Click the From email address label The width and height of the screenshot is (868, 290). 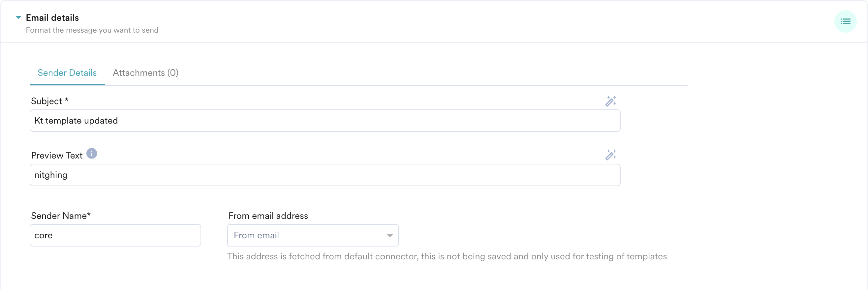click(x=268, y=216)
